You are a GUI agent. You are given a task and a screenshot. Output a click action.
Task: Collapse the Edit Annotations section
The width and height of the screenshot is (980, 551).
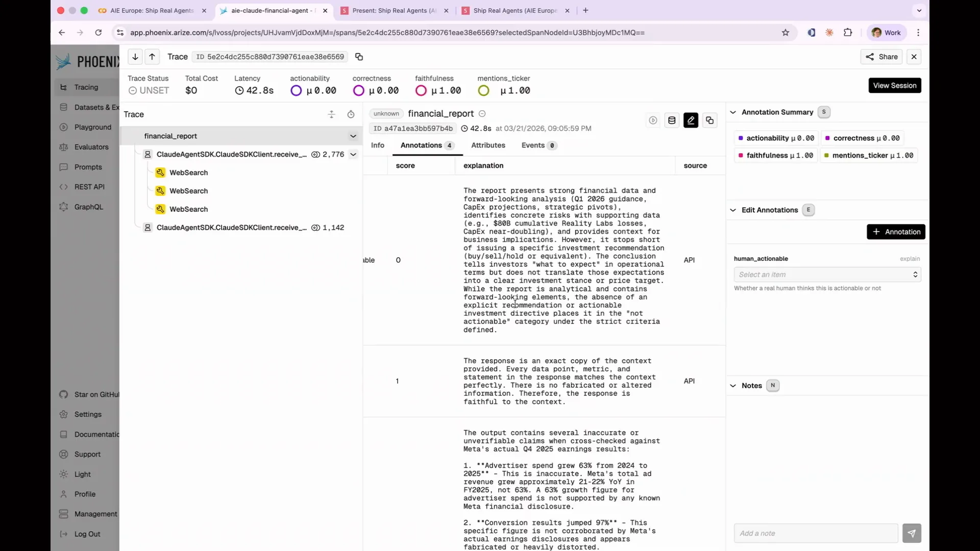point(733,210)
